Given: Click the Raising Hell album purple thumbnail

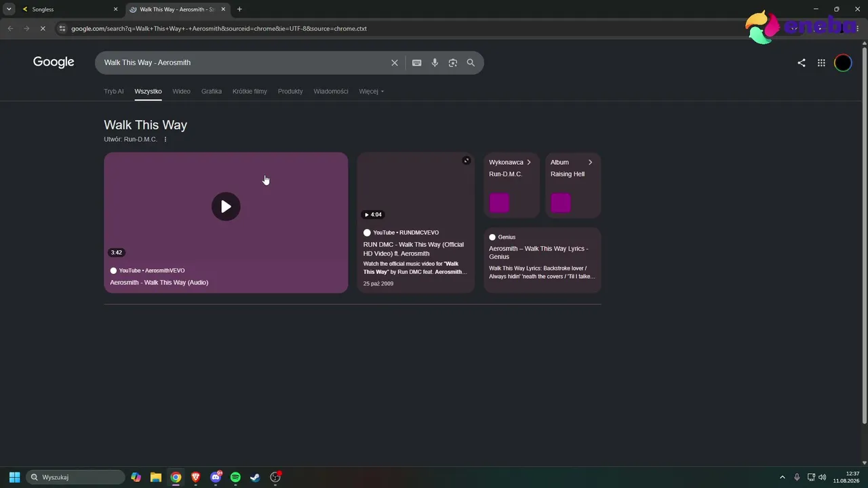Looking at the screenshot, I should [561, 203].
